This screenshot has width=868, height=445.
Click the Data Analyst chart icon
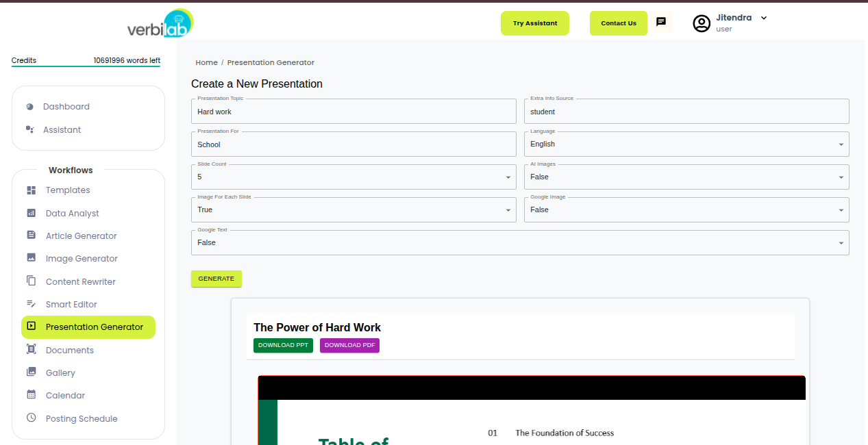(x=31, y=213)
